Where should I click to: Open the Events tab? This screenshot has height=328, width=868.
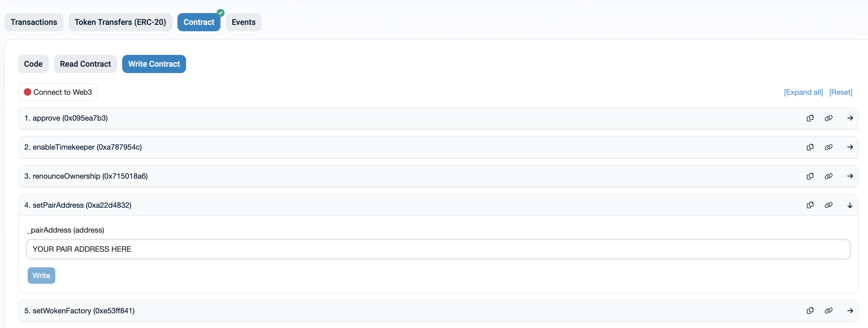click(x=243, y=22)
